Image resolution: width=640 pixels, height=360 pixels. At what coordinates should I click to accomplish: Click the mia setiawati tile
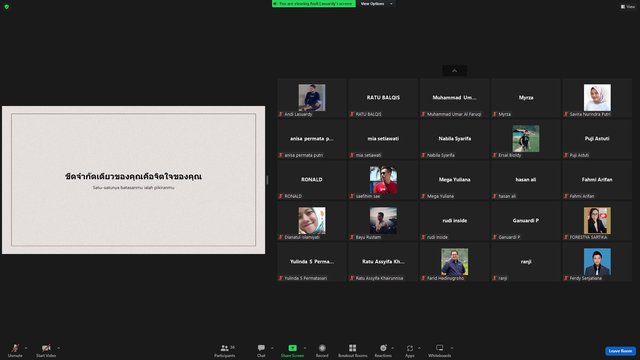[x=383, y=139]
